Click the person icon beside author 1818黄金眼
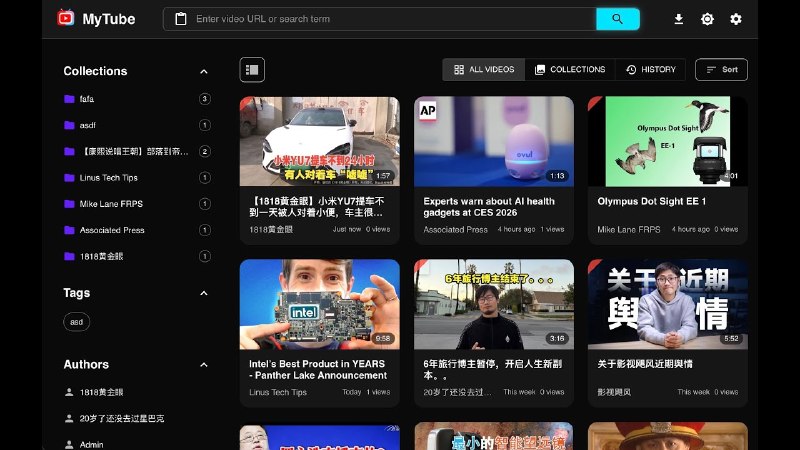Screen dimensions: 800x450 coord(69,392)
